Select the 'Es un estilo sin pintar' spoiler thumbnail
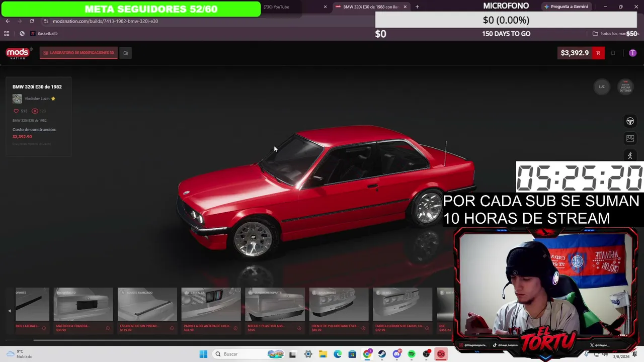This screenshot has width=644, height=362. (147, 304)
